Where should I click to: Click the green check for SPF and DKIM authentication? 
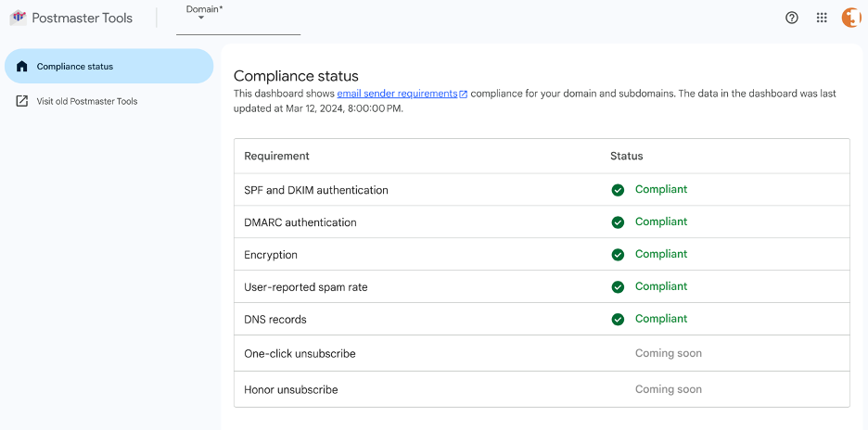[x=618, y=190]
